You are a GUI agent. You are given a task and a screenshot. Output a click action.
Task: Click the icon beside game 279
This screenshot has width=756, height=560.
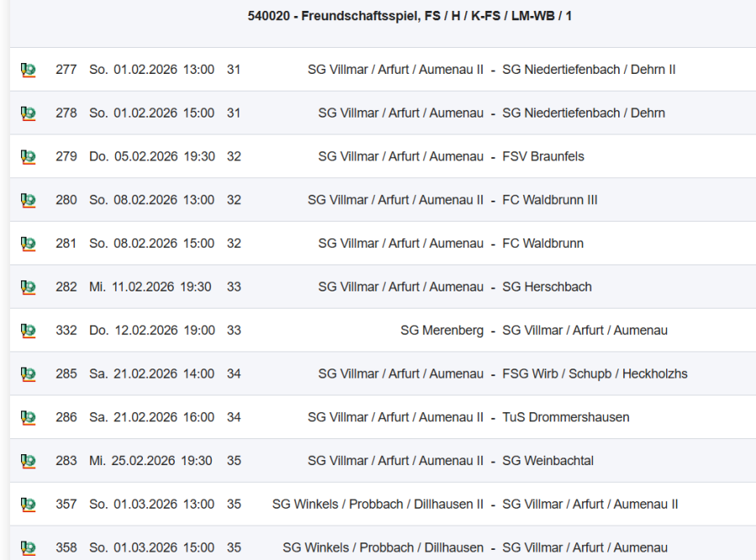(x=28, y=157)
